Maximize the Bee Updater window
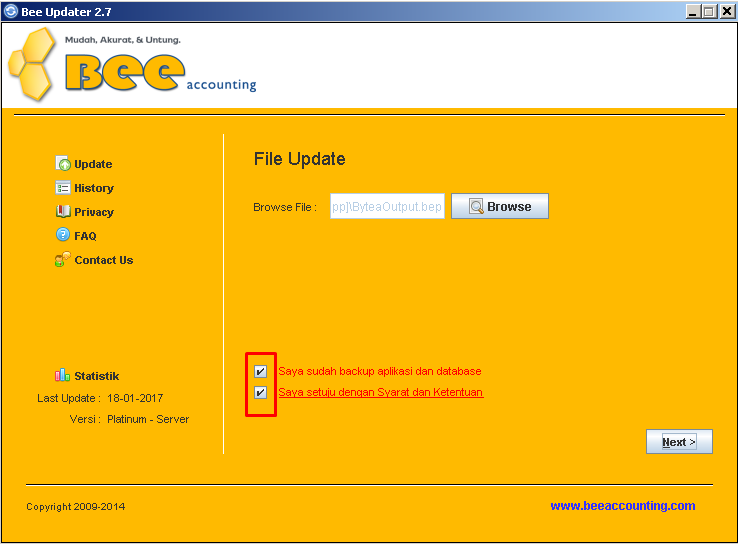Screen dimensions: 738x544 pos(709,11)
